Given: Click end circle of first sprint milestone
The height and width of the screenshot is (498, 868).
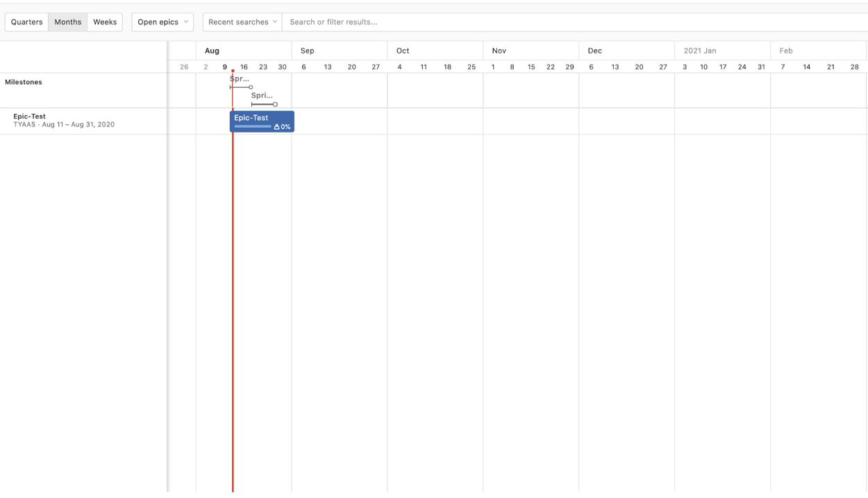Looking at the screenshot, I should (x=251, y=88).
